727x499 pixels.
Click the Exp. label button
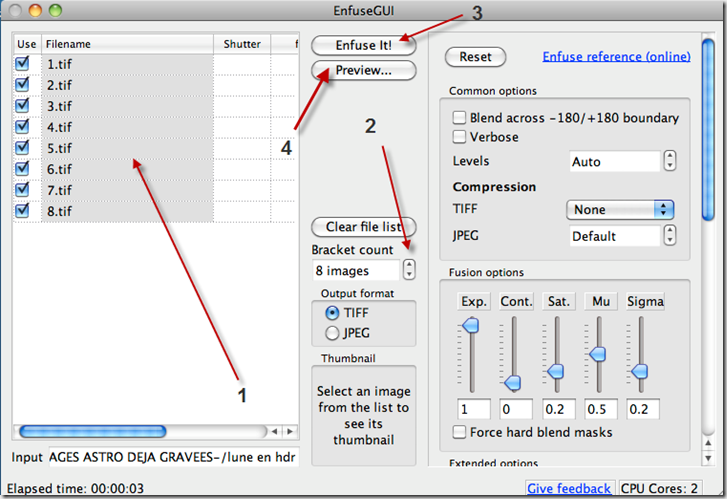coord(473,301)
